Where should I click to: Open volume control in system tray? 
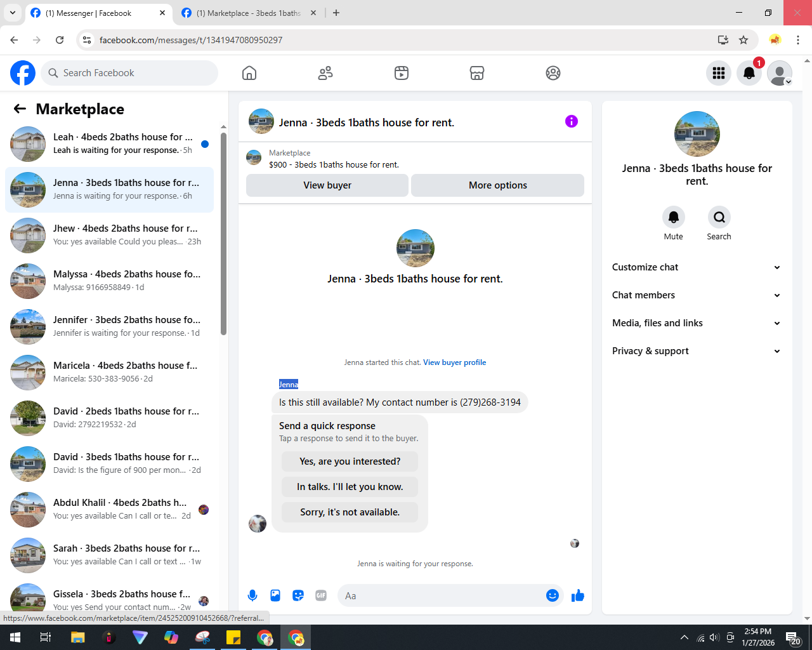pyautogui.click(x=715, y=637)
